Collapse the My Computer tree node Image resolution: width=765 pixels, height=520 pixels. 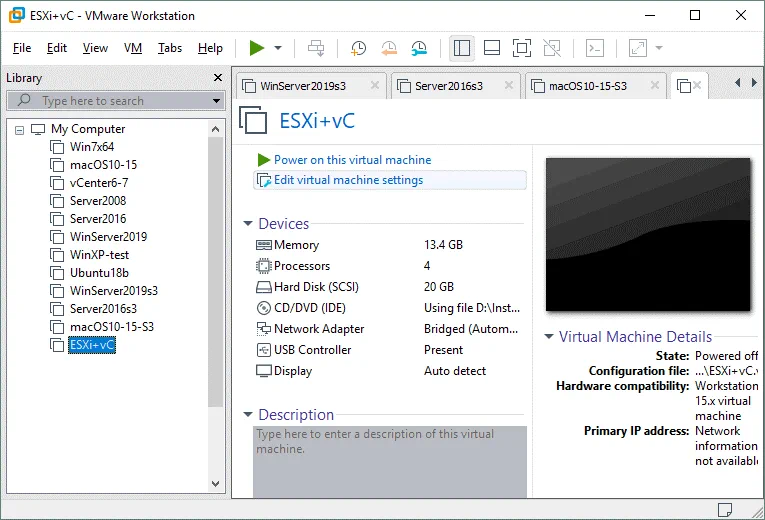point(20,129)
